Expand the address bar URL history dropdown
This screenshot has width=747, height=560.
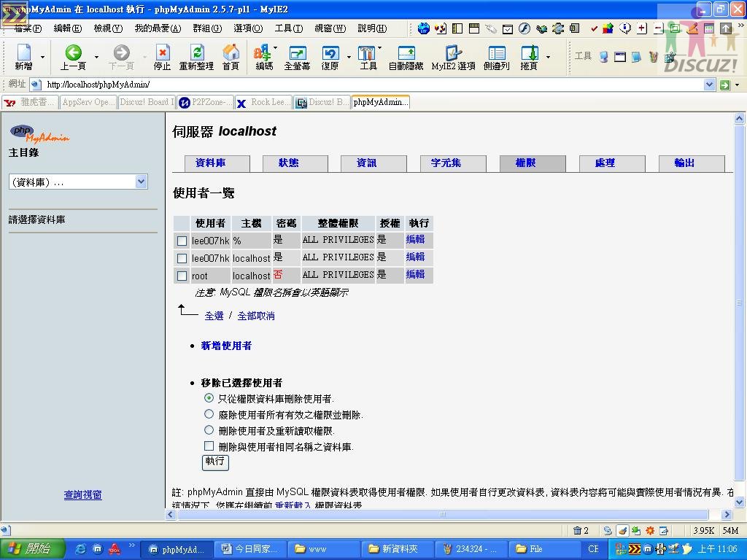(709, 85)
